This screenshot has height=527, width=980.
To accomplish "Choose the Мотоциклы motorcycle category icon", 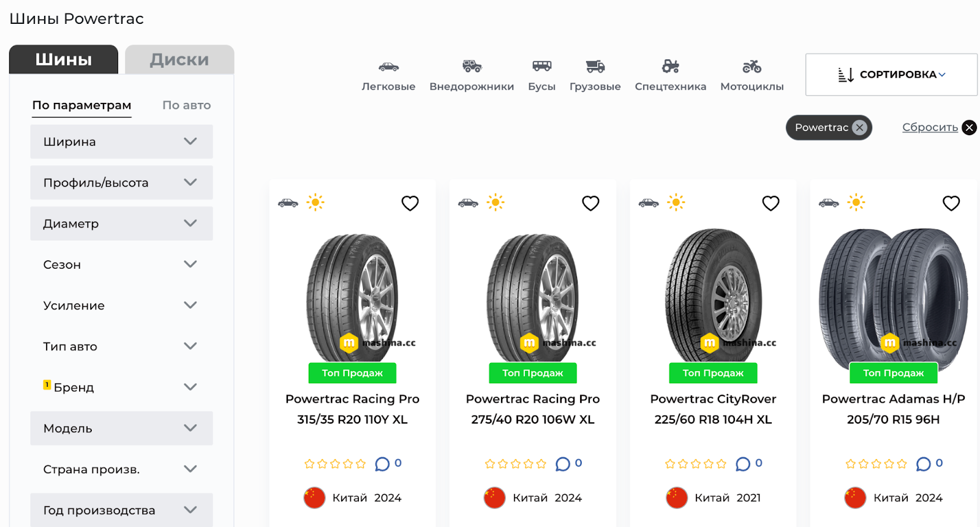I will coord(752,66).
